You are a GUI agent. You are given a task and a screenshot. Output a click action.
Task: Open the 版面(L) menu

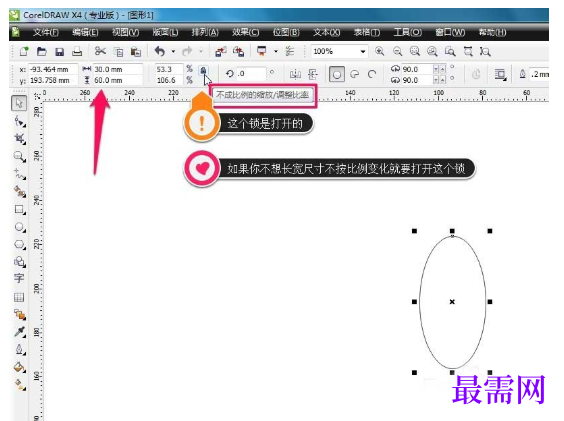165,32
